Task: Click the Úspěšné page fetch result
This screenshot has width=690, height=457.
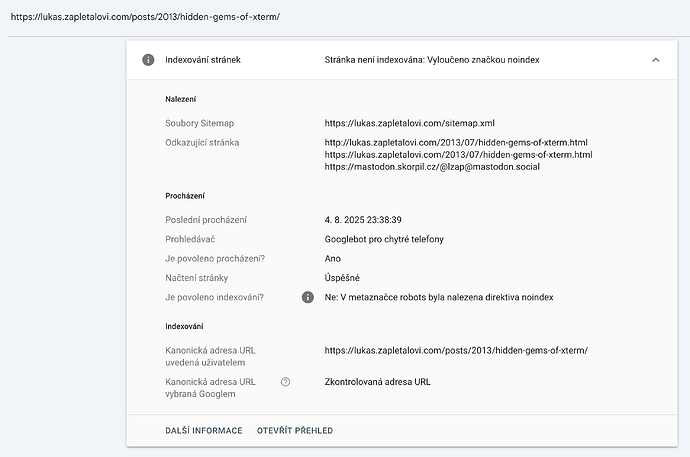Action: pos(342,278)
